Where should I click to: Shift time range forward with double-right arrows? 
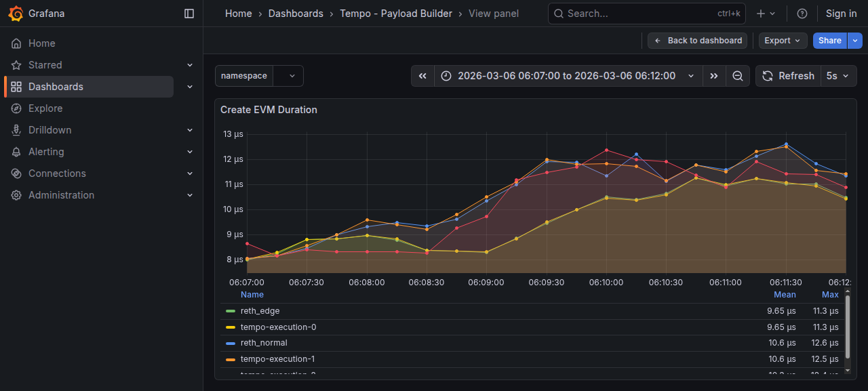[x=714, y=76]
